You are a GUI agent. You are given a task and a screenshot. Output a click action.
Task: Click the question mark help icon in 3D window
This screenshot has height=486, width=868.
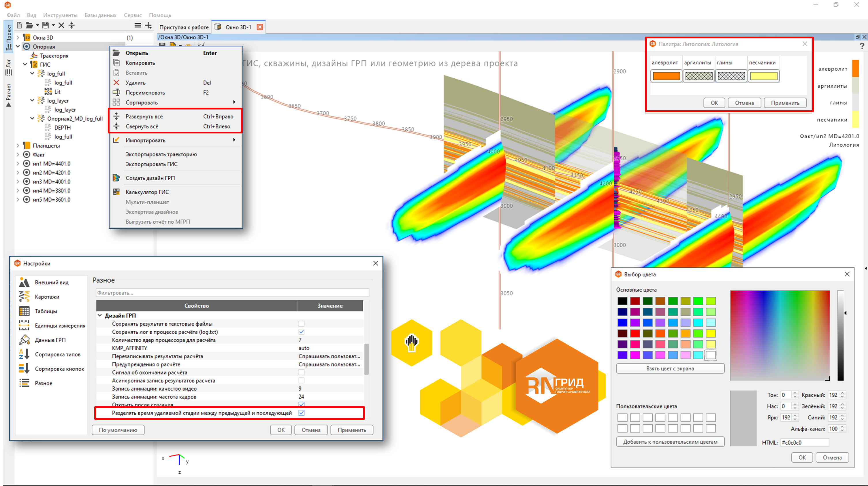click(862, 46)
